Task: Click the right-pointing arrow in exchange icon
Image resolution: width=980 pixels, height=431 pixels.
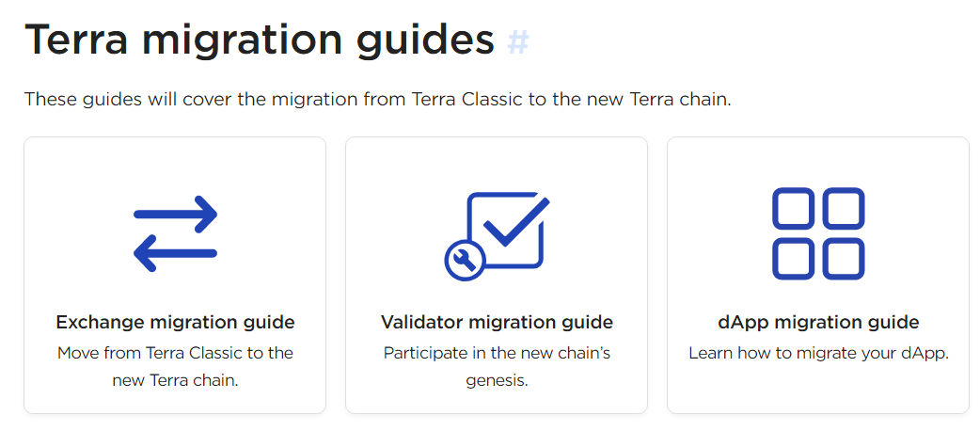Action: (x=175, y=214)
